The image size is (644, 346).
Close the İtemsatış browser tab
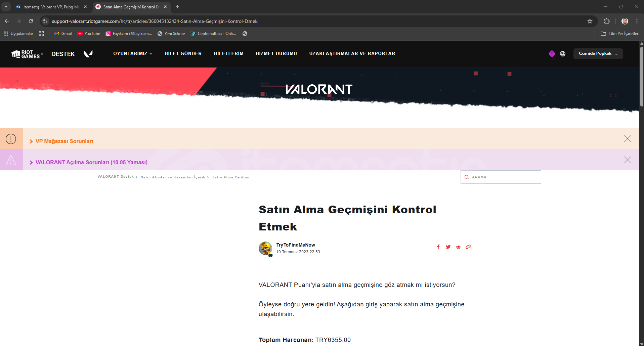pos(85,7)
